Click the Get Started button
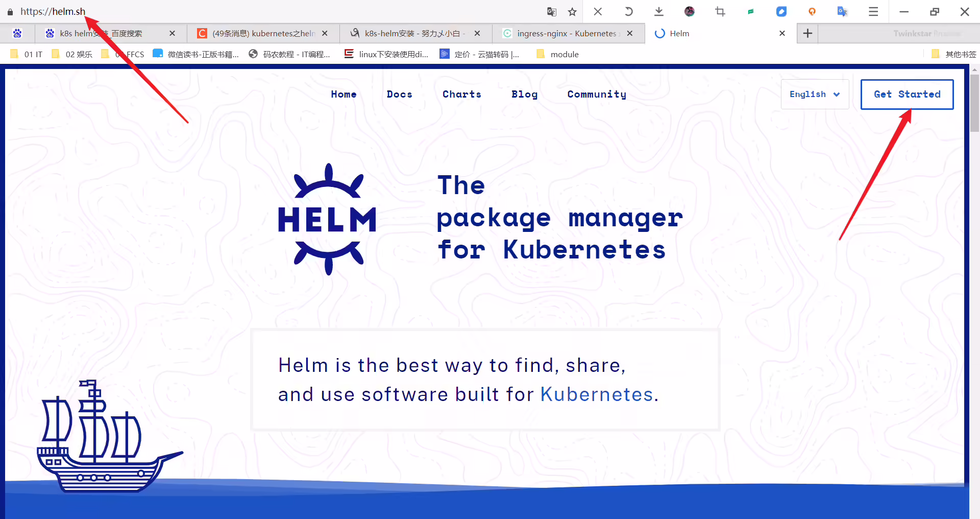 coord(907,95)
